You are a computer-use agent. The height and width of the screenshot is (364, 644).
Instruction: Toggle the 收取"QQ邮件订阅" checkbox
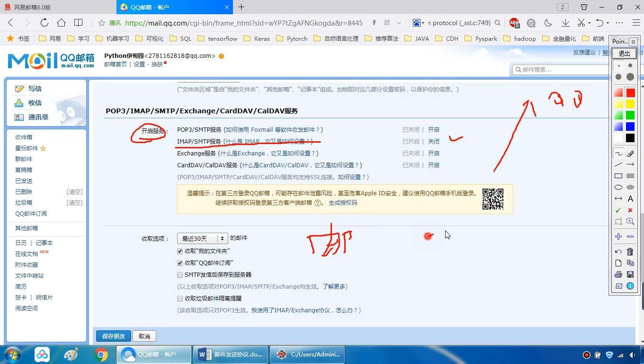tap(180, 263)
